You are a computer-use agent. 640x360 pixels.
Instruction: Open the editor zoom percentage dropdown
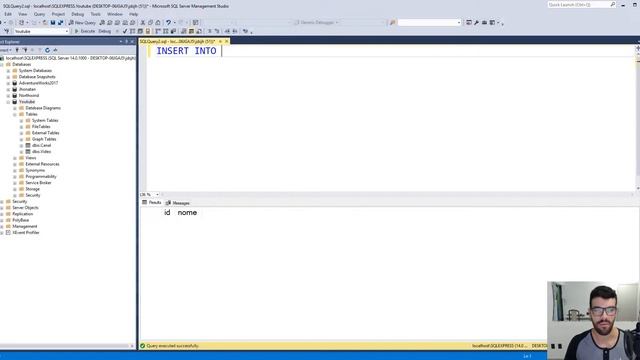point(157,194)
